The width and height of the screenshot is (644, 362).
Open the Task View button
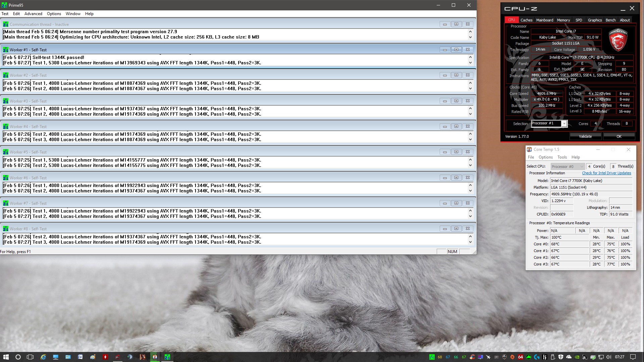[30, 357]
